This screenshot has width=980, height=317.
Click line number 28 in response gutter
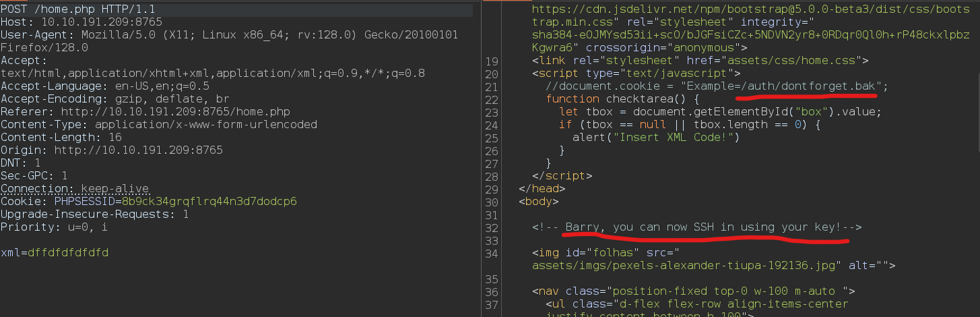(492, 176)
